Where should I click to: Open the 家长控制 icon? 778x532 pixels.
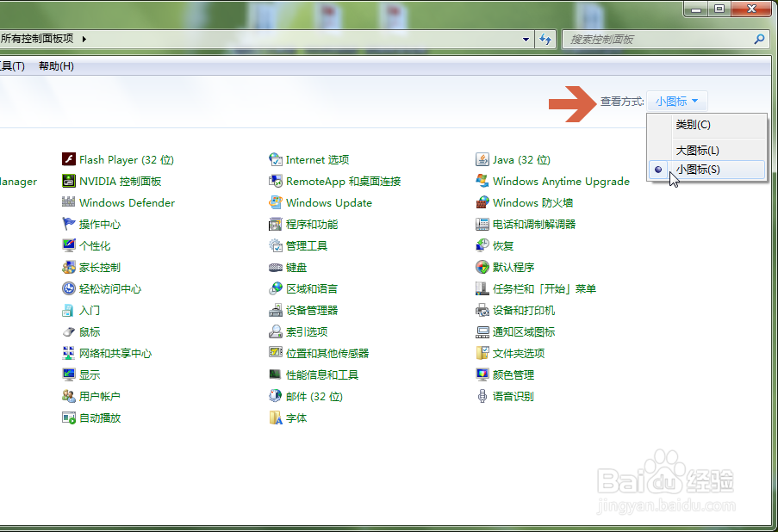point(68,267)
